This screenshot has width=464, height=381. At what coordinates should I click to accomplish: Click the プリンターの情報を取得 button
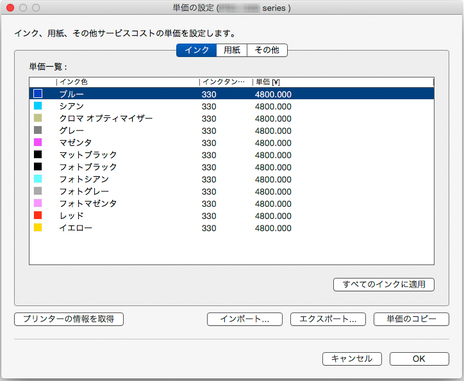(x=69, y=319)
